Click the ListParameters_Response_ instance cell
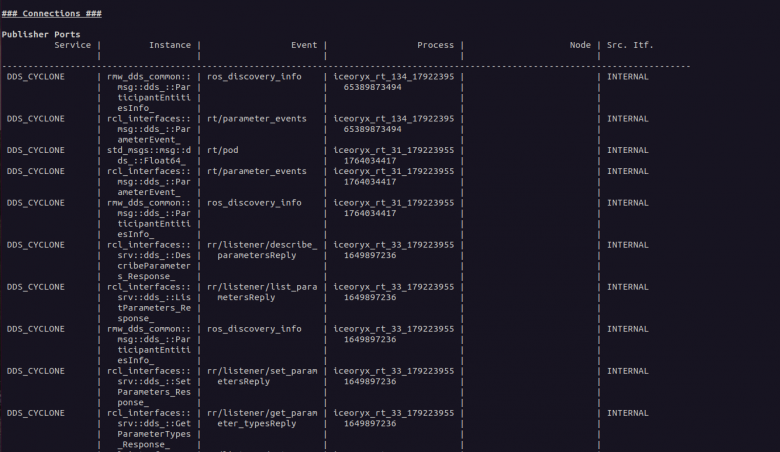The width and height of the screenshot is (780, 452). [149, 303]
